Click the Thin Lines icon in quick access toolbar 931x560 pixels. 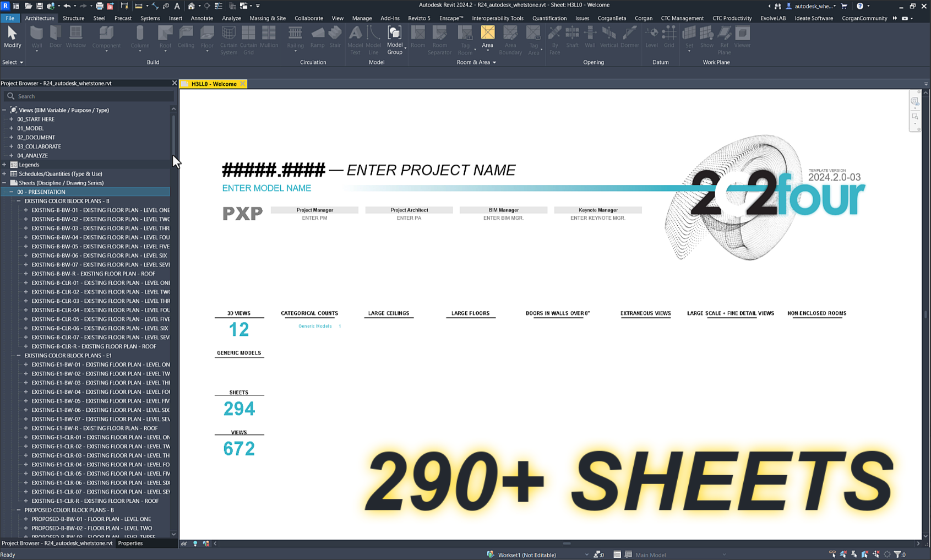218,6
